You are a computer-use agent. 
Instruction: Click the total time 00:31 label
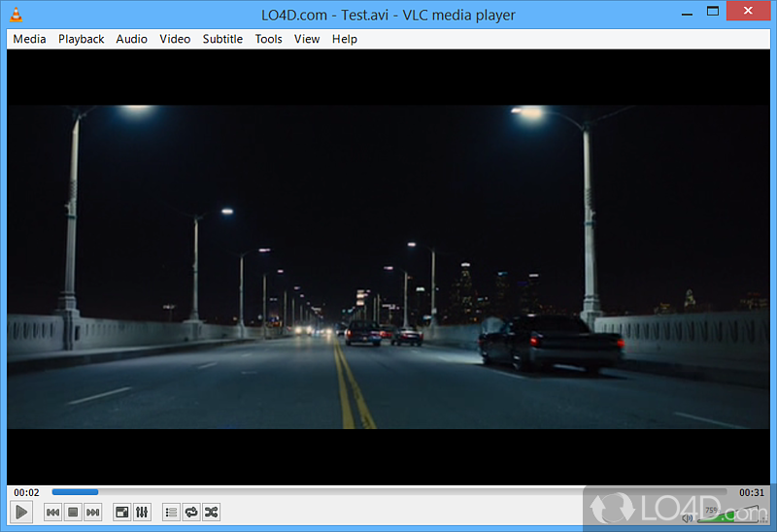click(752, 492)
